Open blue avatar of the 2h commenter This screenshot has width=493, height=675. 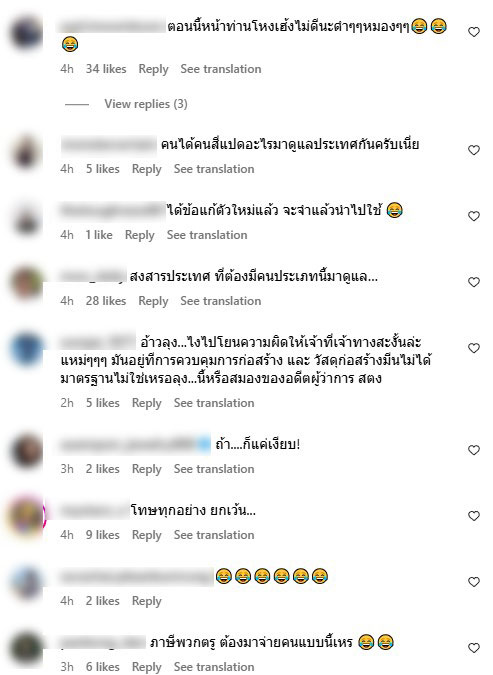pyautogui.click(x=26, y=348)
